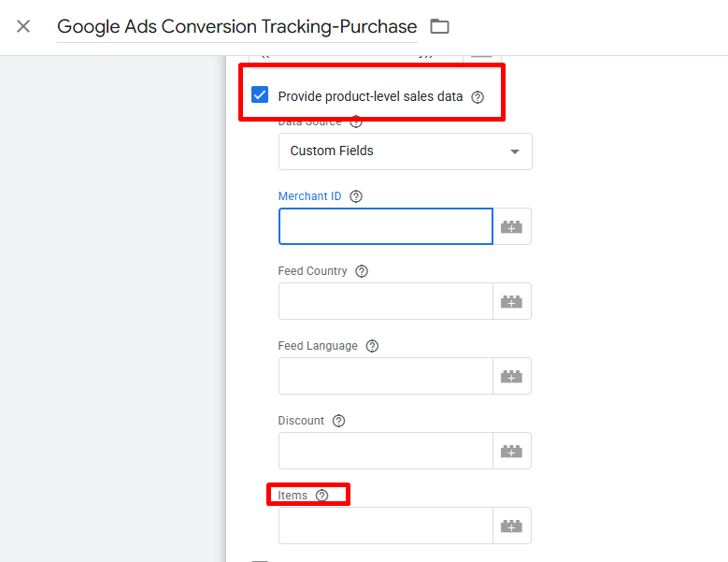Close the tag editor with X

[x=23, y=26]
